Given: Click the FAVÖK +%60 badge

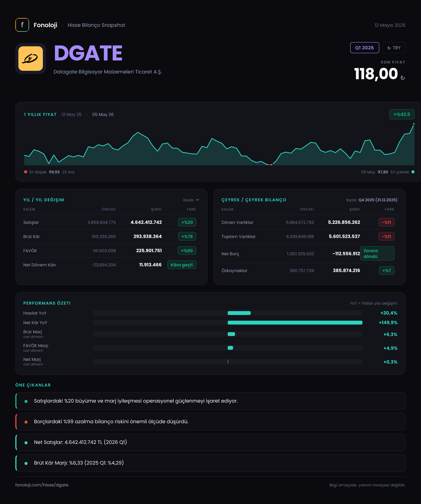Looking at the screenshot, I should 187,250.
